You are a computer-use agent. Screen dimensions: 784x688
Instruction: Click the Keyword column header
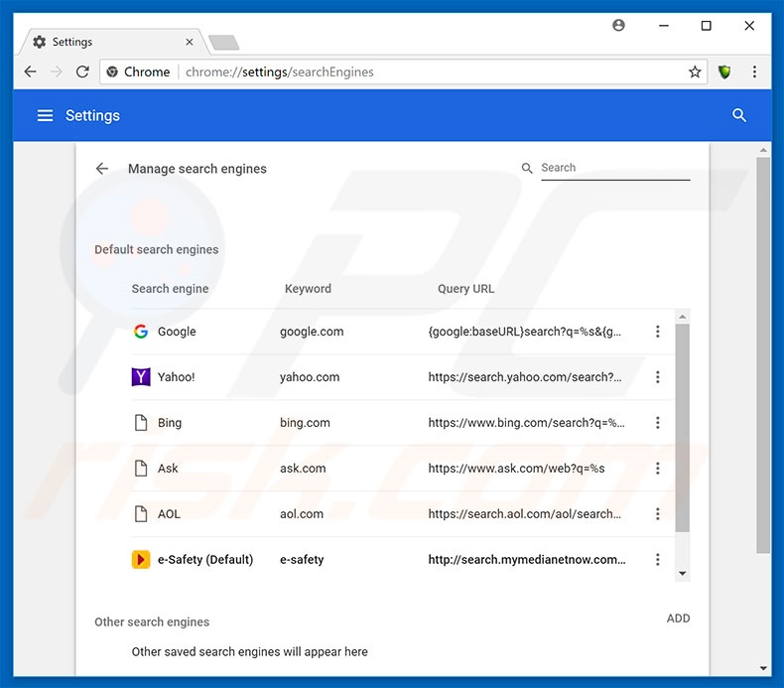[x=308, y=289]
